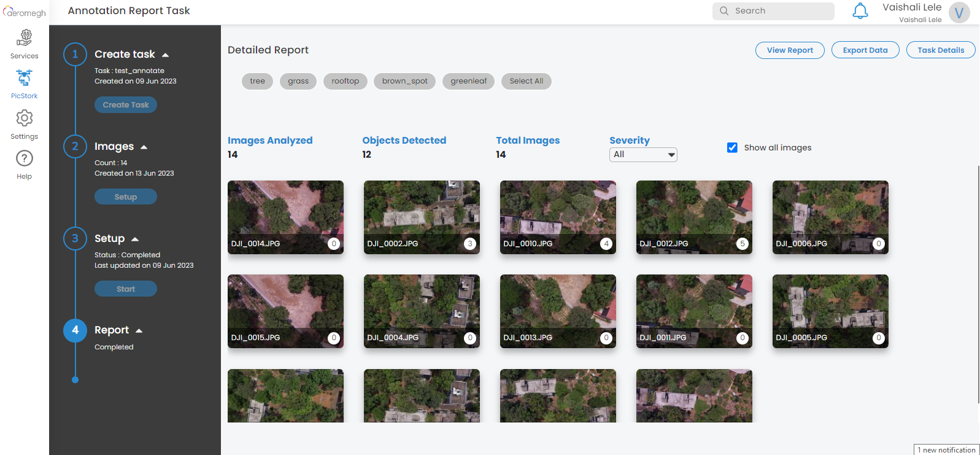The height and width of the screenshot is (455, 980).
Task: Click the Search input field
Action: coord(779,11)
